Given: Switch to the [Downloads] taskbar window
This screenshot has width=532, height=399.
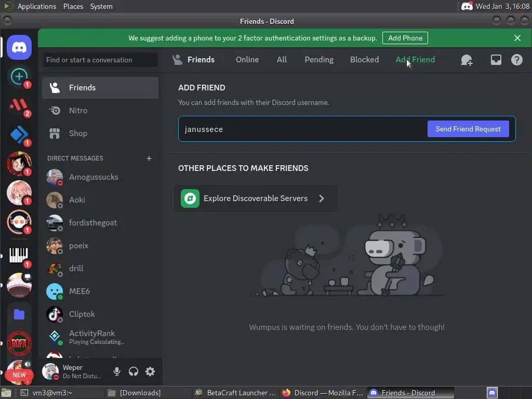Looking at the screenshot, I should coord(148,393).
